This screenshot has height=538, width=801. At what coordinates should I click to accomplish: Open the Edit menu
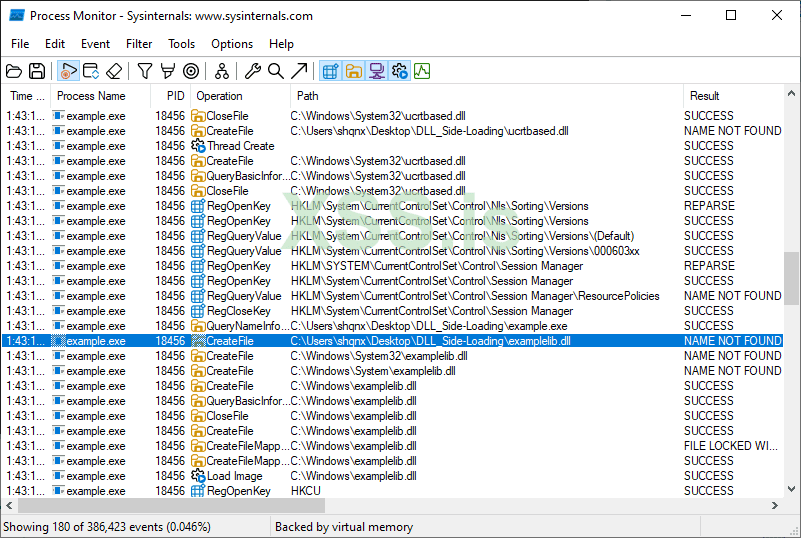[55, 44]
